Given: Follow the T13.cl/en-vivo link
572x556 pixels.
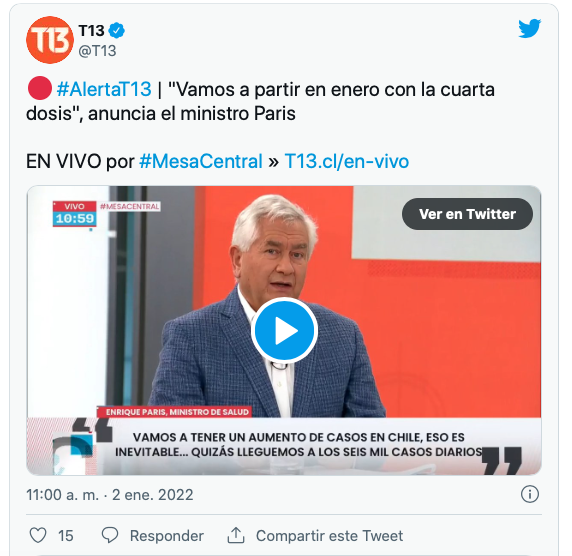Looking at the screenshot, I should point(347,161).
